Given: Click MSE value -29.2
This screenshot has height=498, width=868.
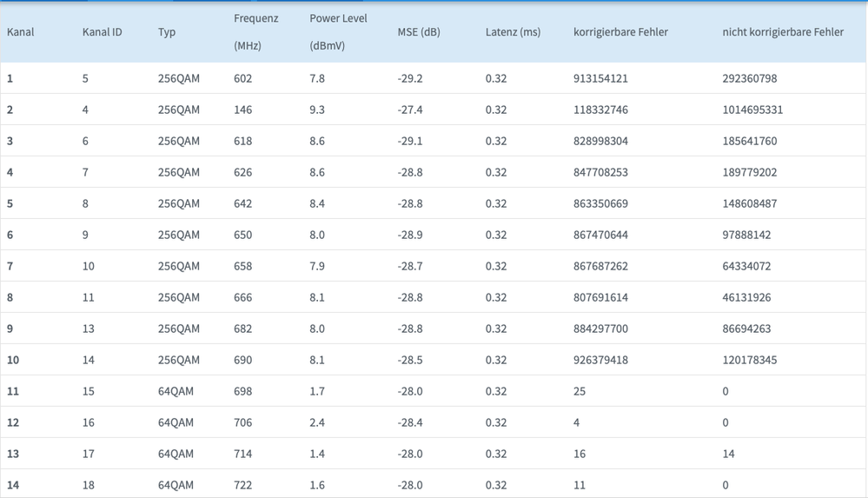Looking at the screenshot, I should pos(409,79).
